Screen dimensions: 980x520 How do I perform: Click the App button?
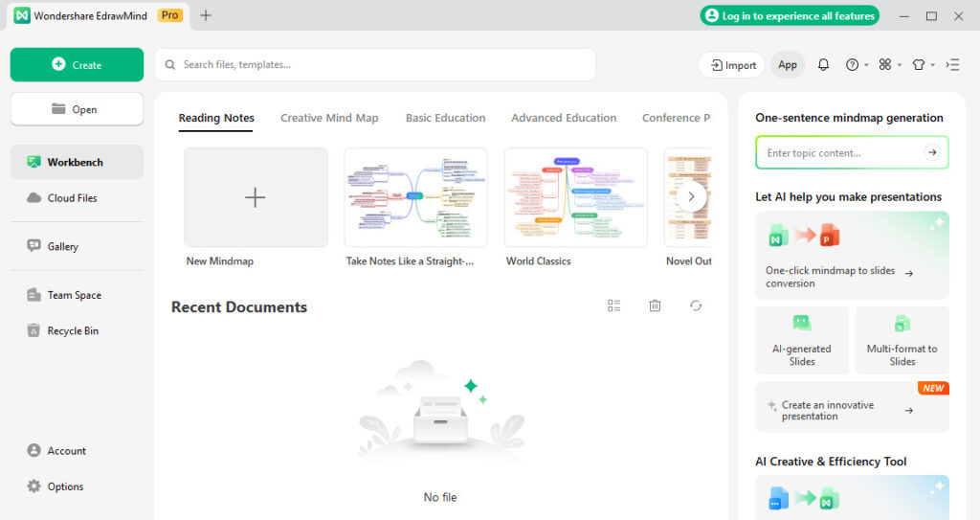coord(788,65)
